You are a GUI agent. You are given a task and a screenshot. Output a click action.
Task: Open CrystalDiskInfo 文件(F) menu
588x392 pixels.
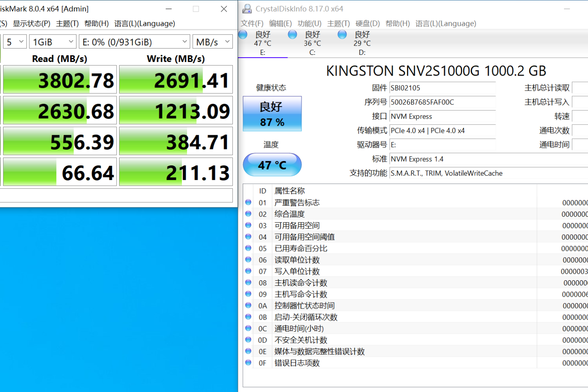point(252,24)
